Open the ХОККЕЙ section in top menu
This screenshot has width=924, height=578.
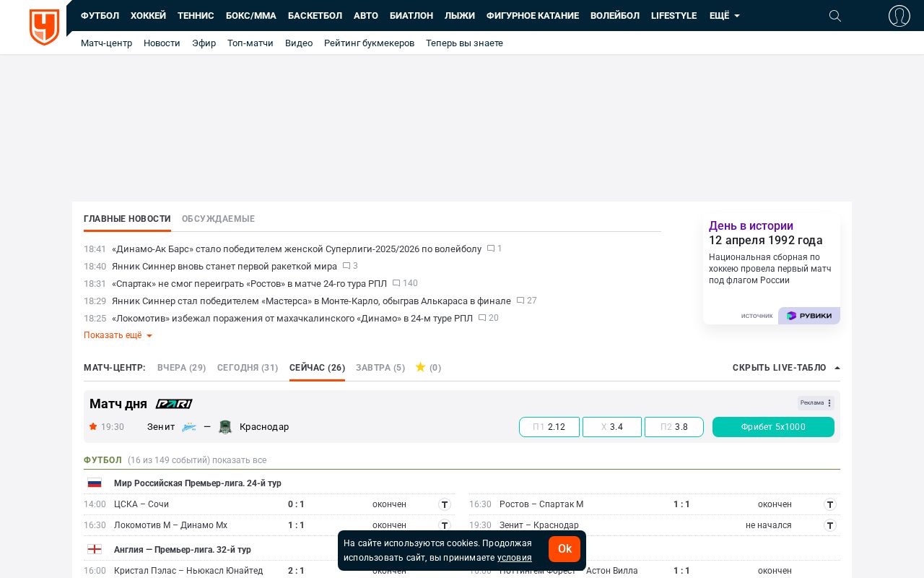[x=148, y=16]
